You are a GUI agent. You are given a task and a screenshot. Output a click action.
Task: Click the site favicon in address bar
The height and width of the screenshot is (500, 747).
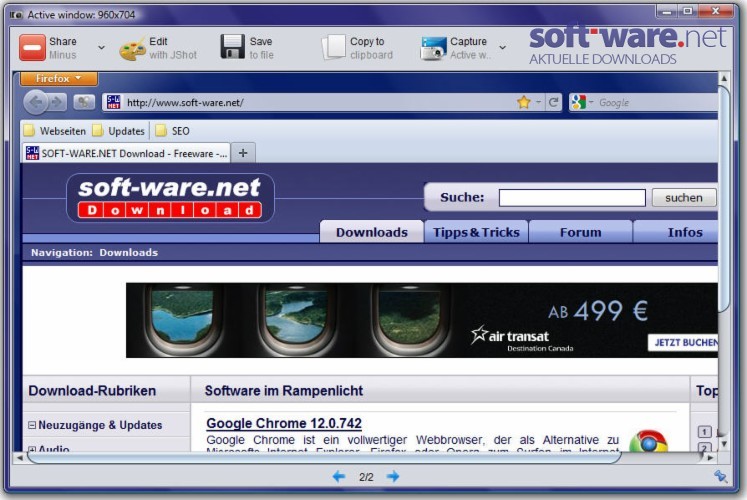(x=113, y=102)
